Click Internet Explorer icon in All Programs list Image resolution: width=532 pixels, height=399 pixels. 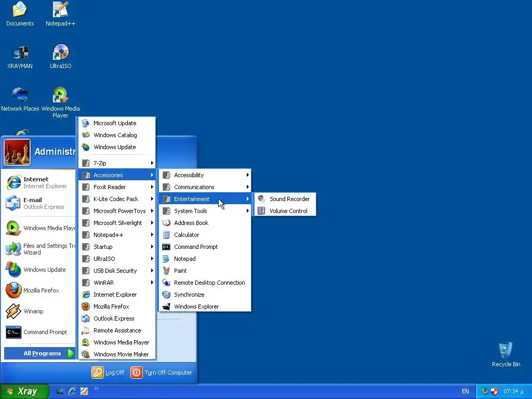coord(86,295)
